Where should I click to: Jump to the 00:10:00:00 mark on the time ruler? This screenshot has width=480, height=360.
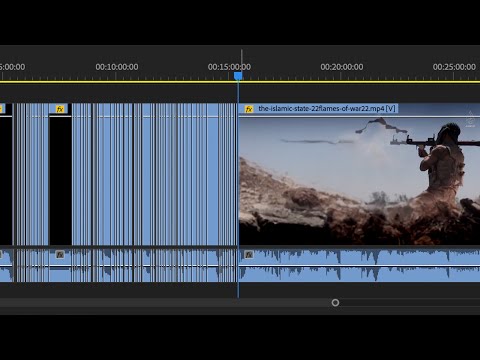point(117,67)
